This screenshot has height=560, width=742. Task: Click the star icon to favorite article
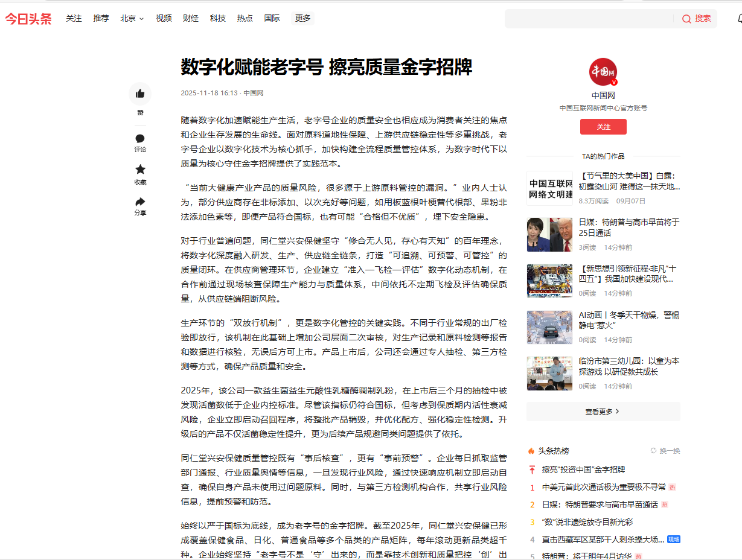(x=140, y=170)
